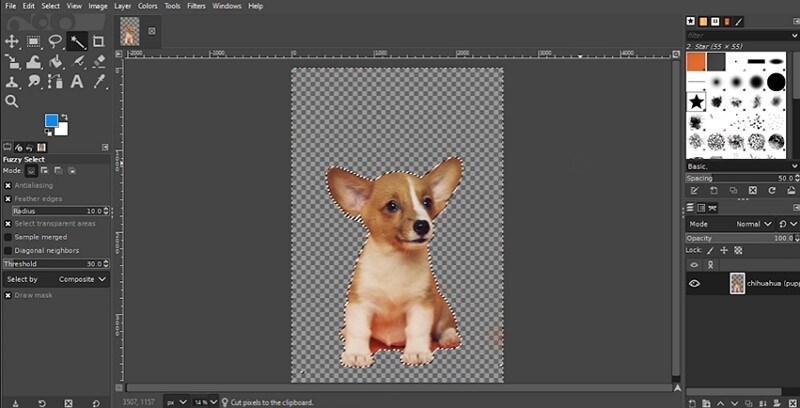Enable the Sample merged checkbox
800x408 pixels.
pos(8,237)
